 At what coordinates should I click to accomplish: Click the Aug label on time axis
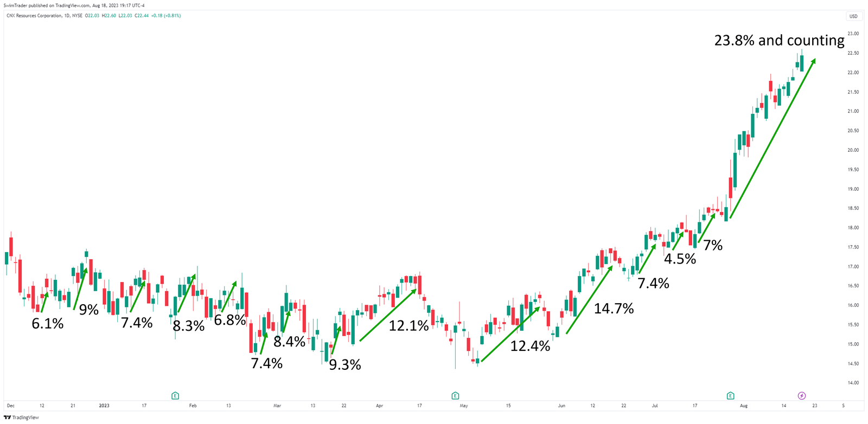[x=744, y=406]
